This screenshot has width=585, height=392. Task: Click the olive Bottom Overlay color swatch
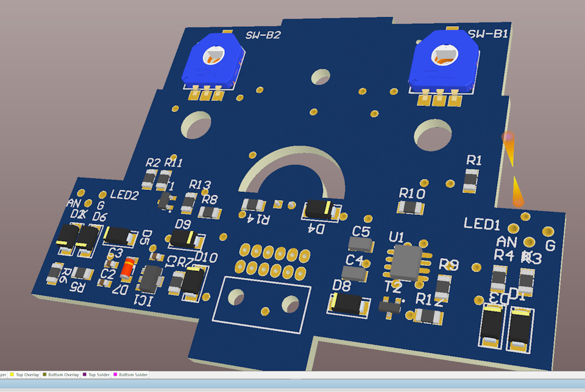click(44, 374)
